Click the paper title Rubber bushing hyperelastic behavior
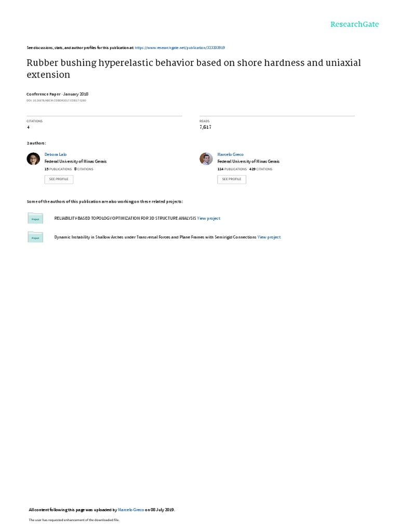The image size is (399, 532). tap(194, 69)
